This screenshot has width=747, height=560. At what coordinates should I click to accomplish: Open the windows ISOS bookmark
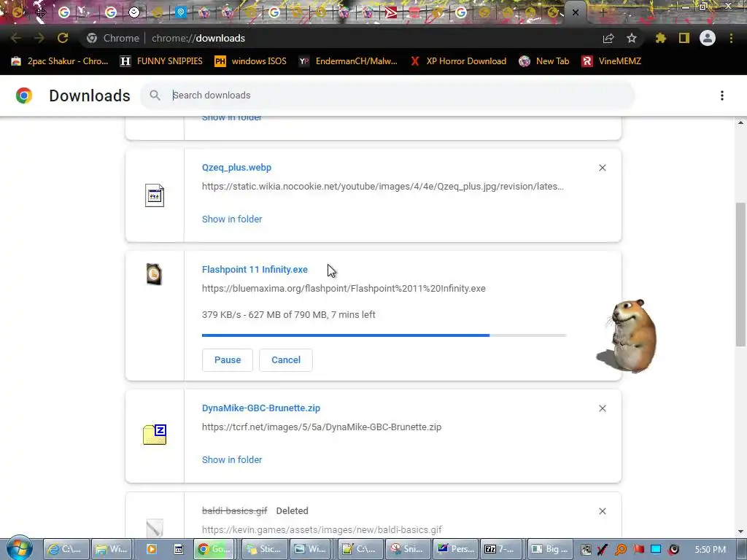pyautogui.click(x=251, y=61)
